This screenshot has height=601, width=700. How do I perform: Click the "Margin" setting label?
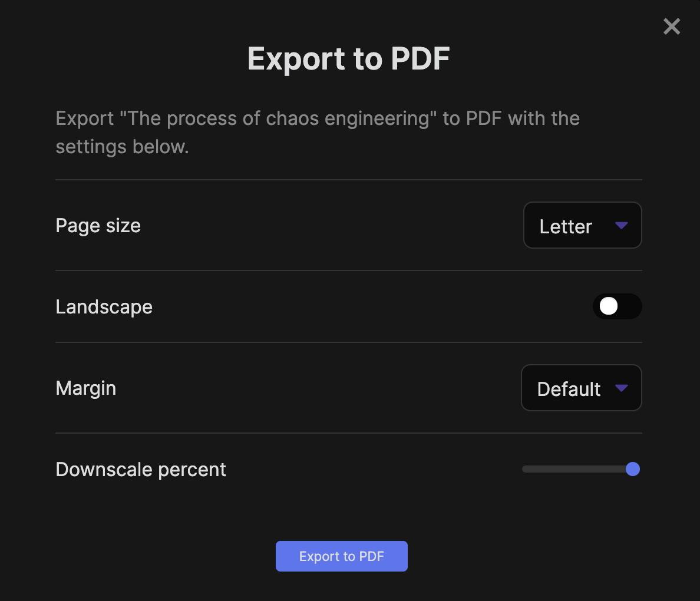pos(85,388)
